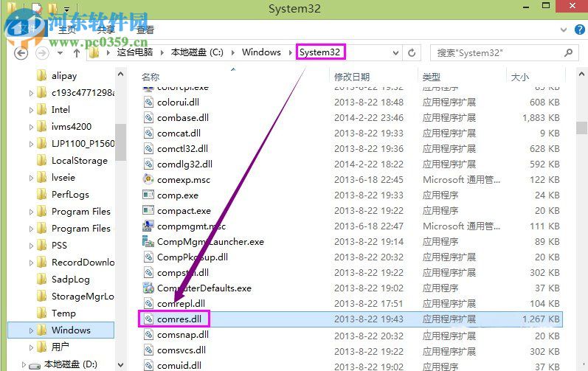Image resolution: width=588 pixels, height=371 pixels.
Task: Expand the 用户 folder tree node
Action: 31,347
